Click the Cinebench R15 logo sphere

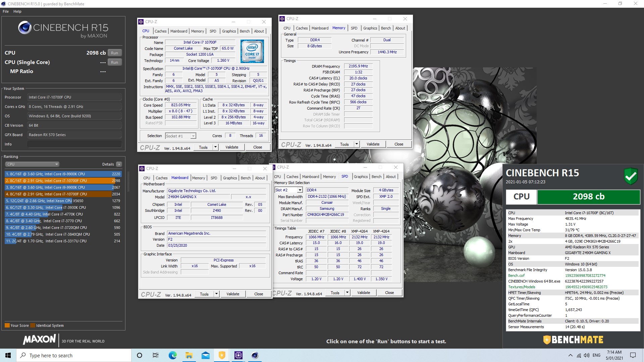[x=25, y=27]
